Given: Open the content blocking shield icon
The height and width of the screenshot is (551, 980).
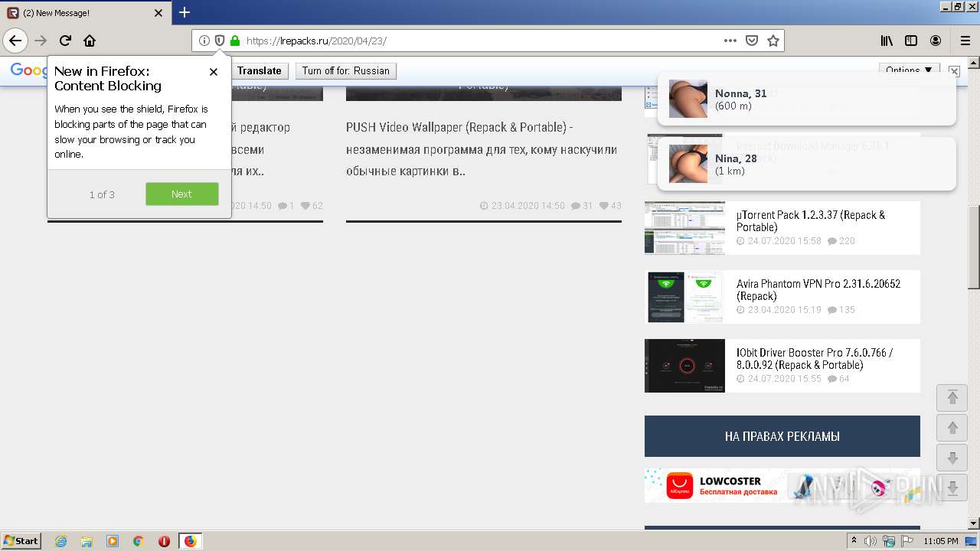Looking at the screenshot, I should point(220,41).
